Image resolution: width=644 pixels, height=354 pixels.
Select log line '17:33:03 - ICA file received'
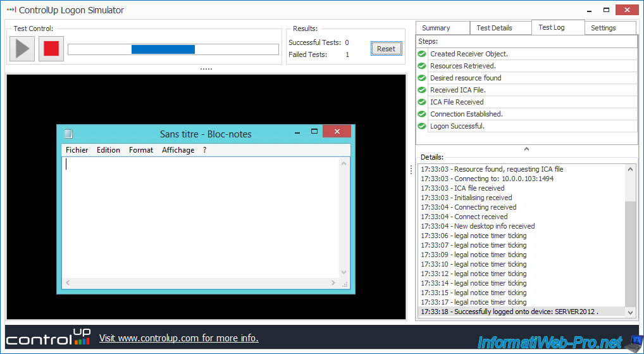(x=462, y=188)
